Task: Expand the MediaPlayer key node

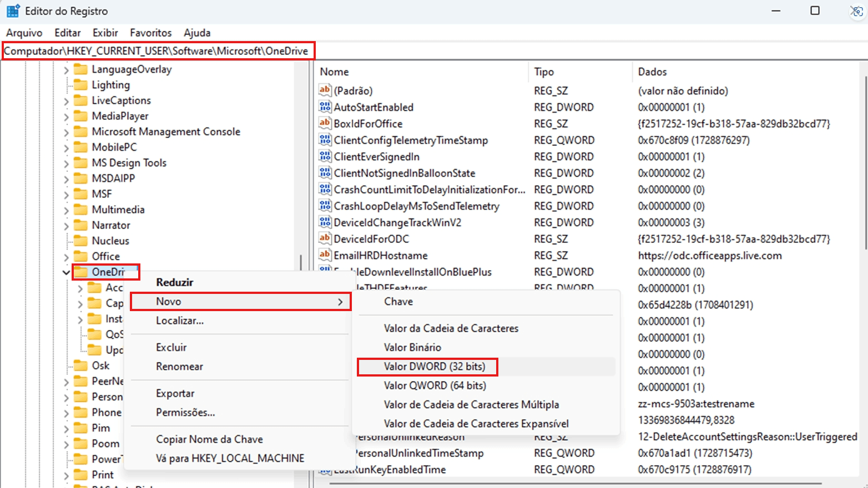Action: [66, 116]
